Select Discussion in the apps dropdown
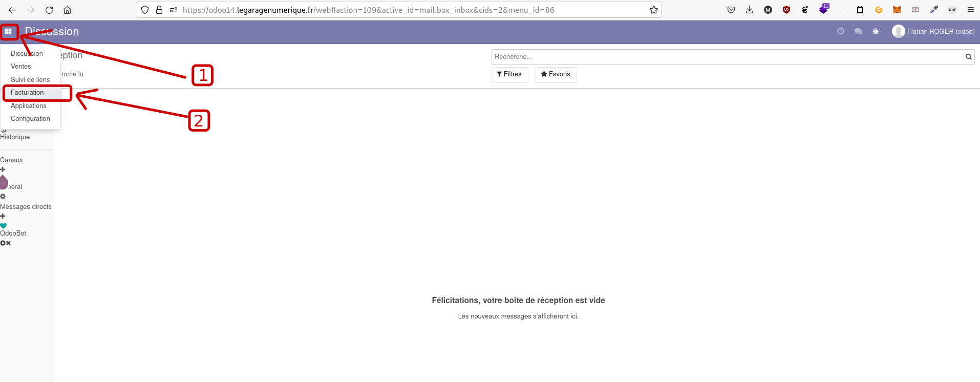This screenshot has height=382, width=980. click(x=27, y=53)
